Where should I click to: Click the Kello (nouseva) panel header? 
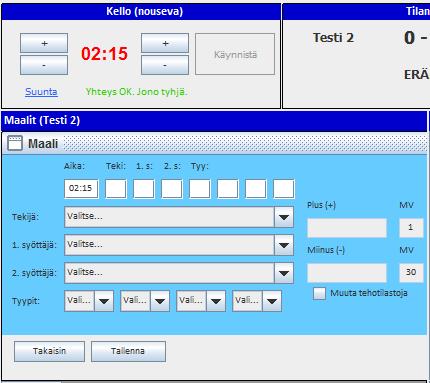pos(141,12)
